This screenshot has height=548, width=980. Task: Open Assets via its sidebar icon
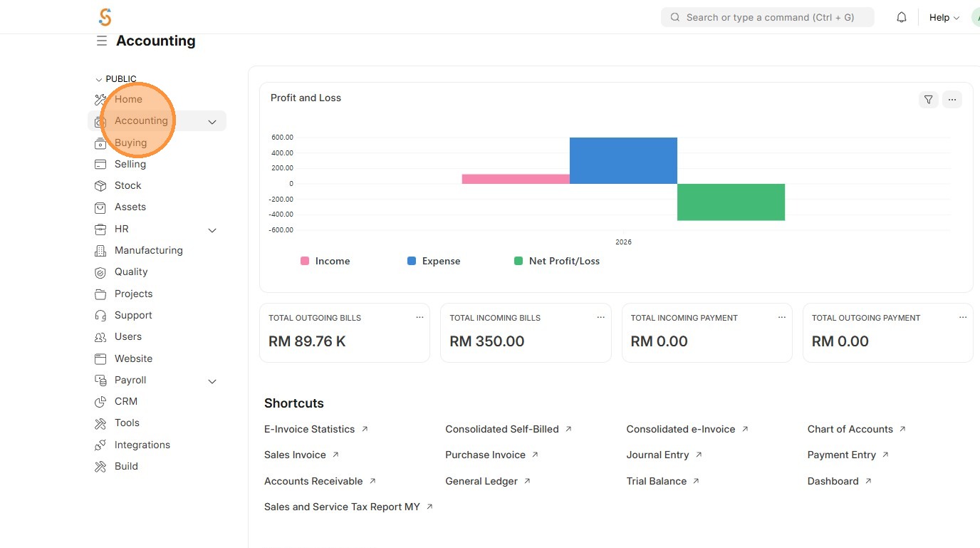click(100, 207)
